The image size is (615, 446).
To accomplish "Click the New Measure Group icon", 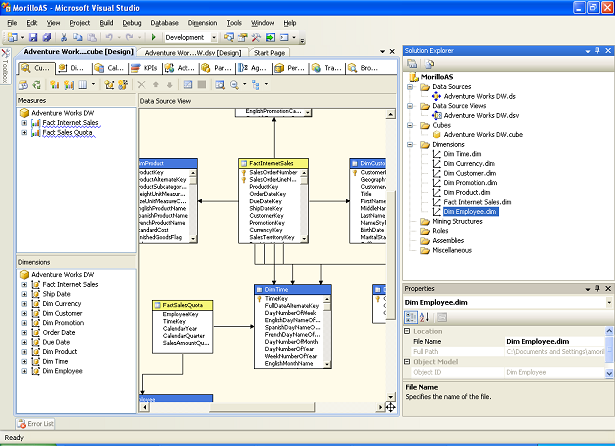I will [x=69, y=84].
